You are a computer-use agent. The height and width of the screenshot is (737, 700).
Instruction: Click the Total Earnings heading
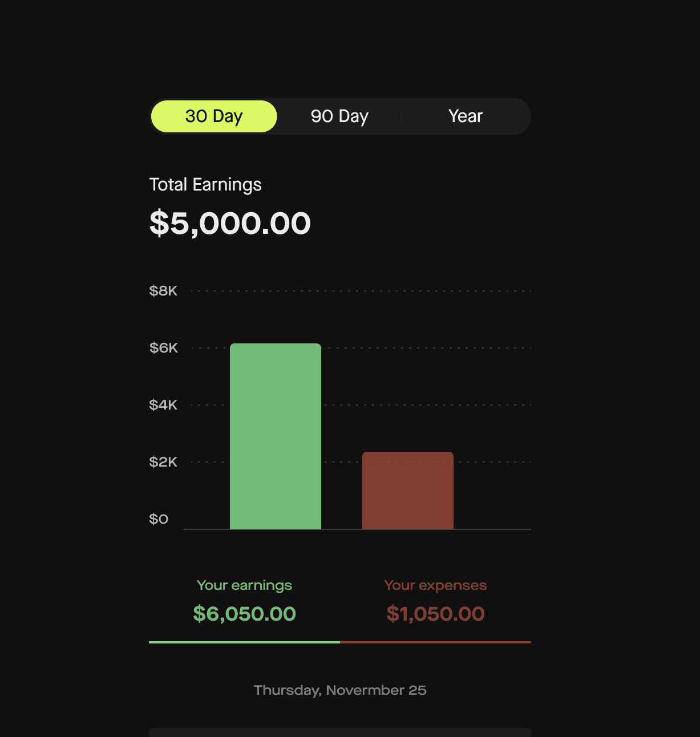tap(205, 185)
